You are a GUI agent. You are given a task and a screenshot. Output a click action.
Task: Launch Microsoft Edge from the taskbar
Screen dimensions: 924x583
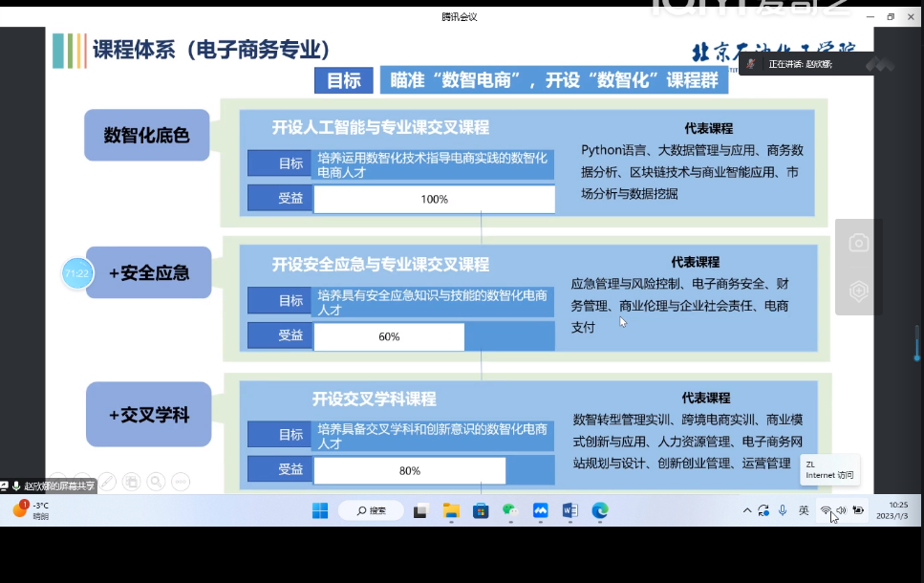599,510
